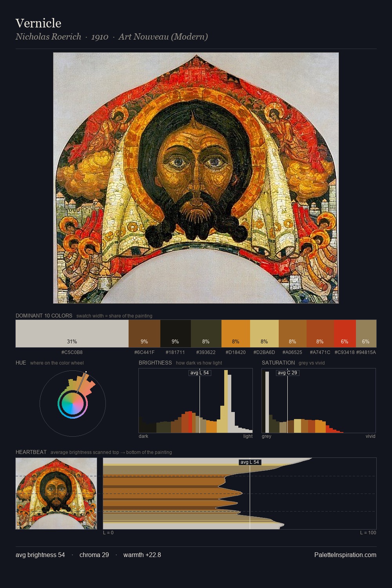The image size is (392, 588).
Task: Select the #D2BA6D pale gold swatch
Action: (264, 334)
